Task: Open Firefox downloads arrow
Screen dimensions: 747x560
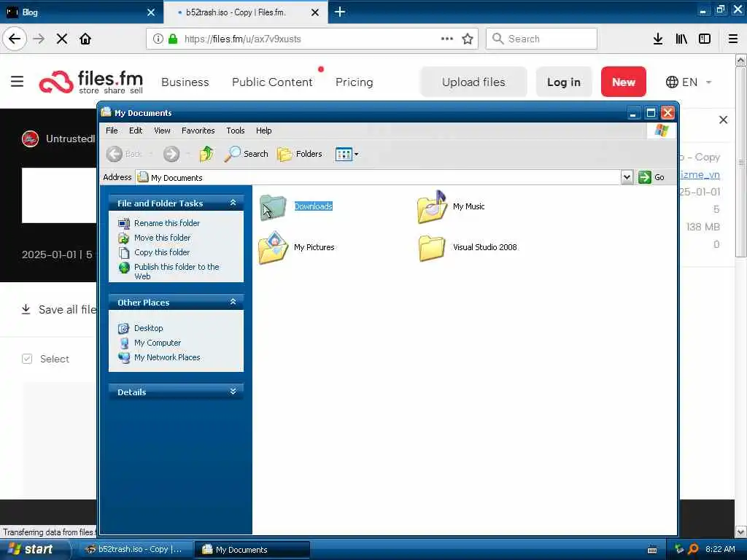Action: coord(658,39)
